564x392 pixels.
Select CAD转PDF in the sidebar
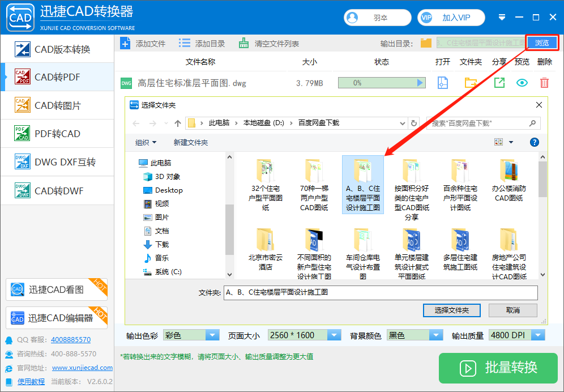58,77
